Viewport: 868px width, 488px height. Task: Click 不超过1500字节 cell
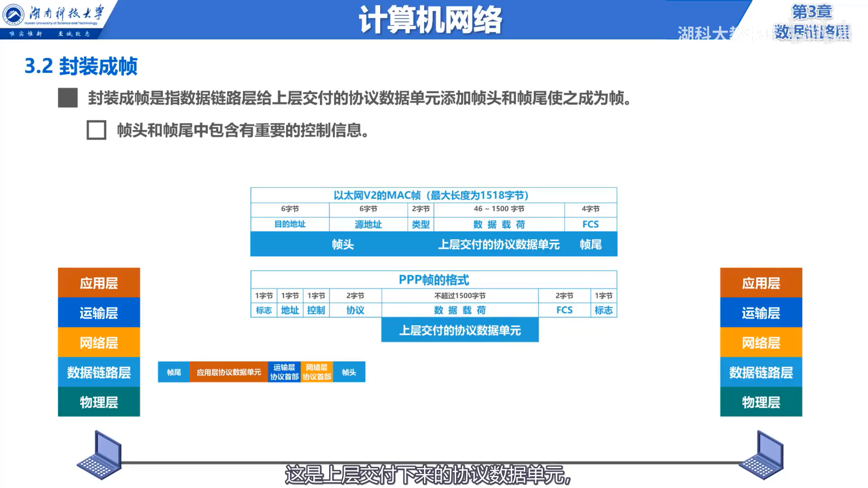coord(460,296)
